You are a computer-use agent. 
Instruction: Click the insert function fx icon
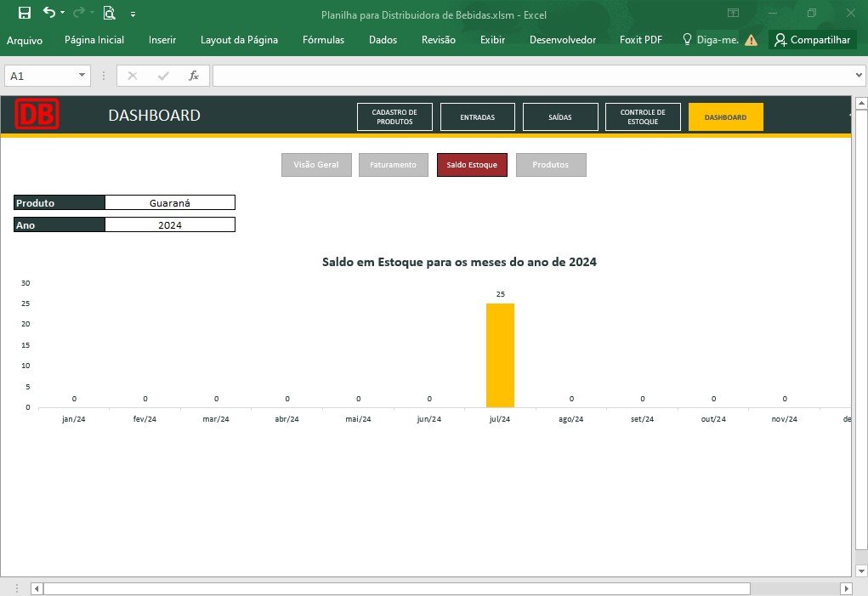coord(193,76)
